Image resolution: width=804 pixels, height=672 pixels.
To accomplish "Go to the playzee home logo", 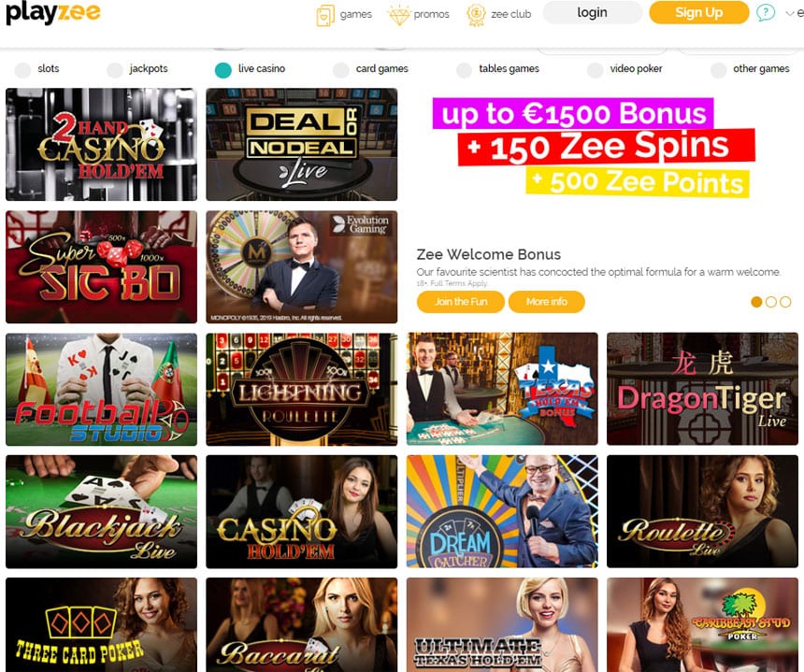I will pos(52,12).
